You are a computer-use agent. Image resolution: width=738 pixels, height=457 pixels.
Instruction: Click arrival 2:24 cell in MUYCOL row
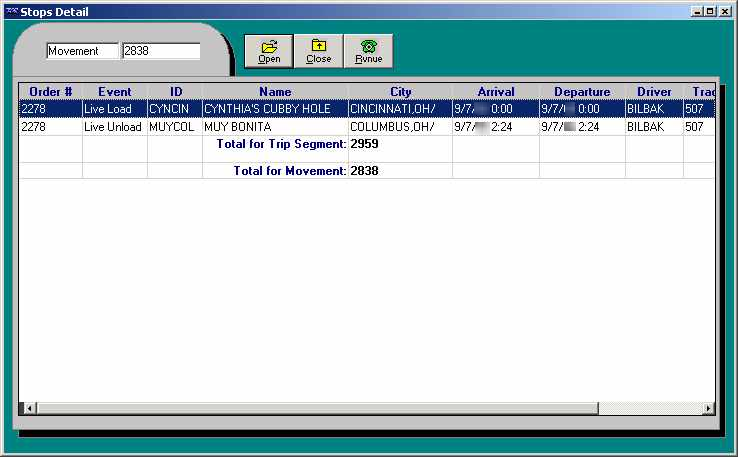496,127
